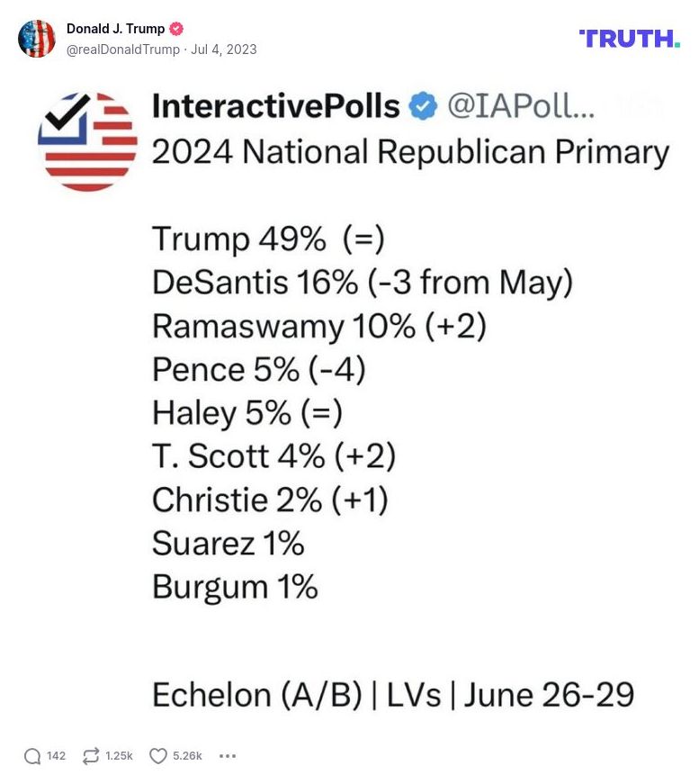Click the 1.25k ReTruths count
This screenshot has width=699, height=784.
pos(119,756)
